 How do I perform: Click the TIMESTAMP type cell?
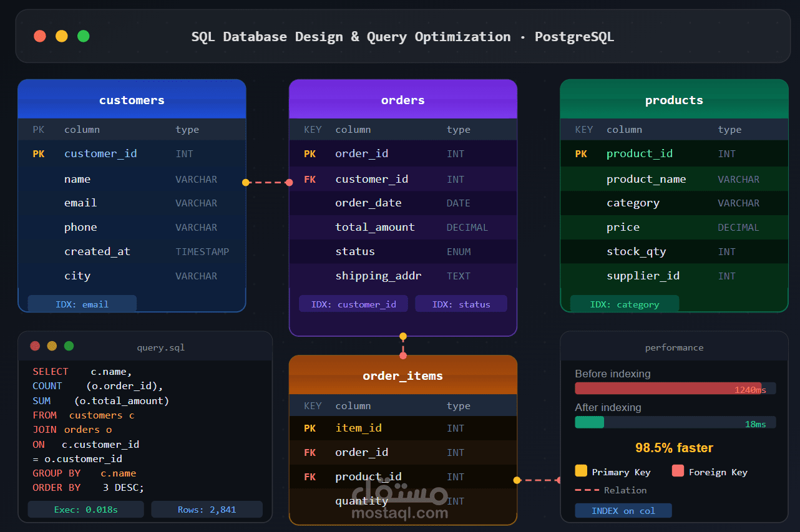(202, 252)
